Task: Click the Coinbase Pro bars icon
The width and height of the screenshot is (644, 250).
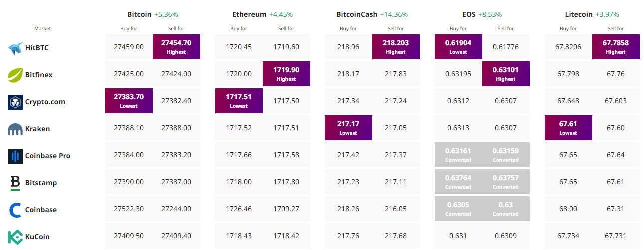Action: pyautogui.click(x=15, y=156)
